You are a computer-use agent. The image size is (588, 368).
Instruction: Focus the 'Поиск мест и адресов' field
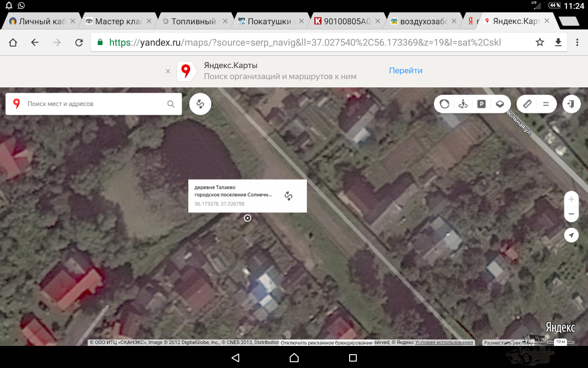tap(94, 104)
